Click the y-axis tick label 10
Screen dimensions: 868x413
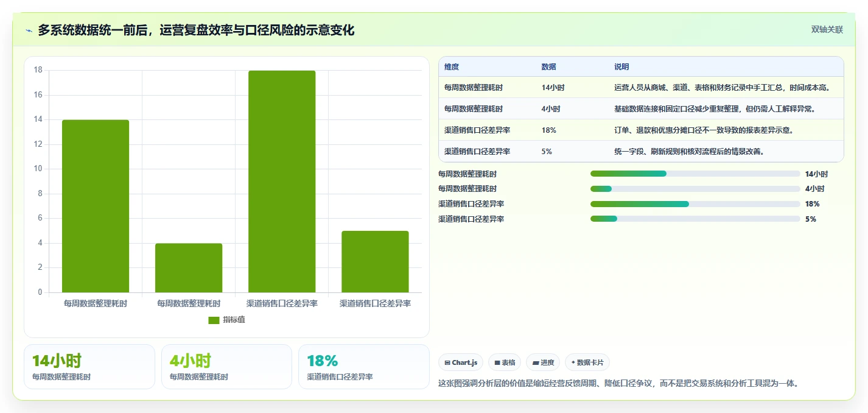[x=38, y=169]
